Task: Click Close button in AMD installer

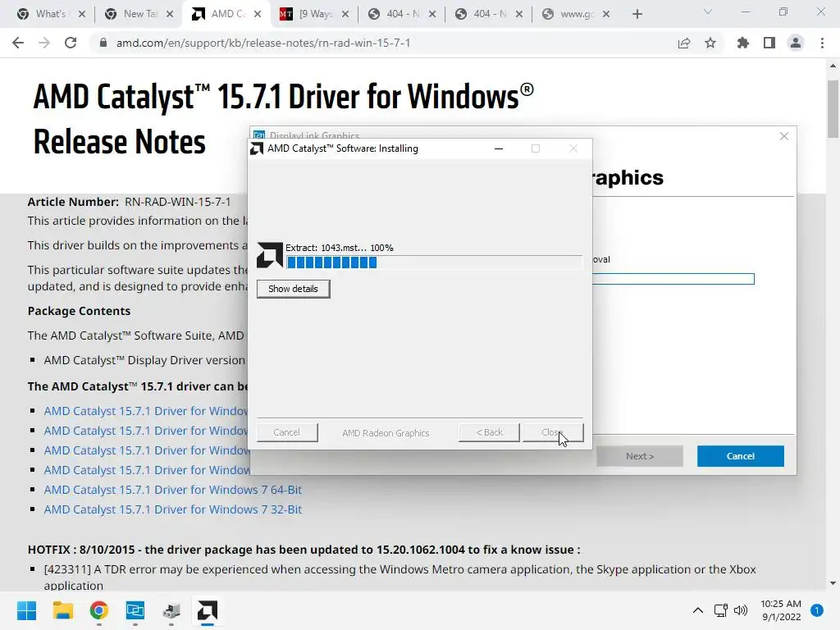Action: coord(553,432)
